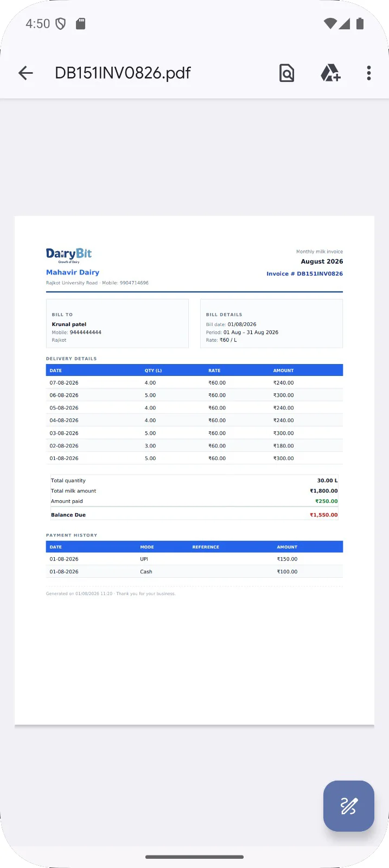Tap amount paid ₹250.00
The height and width of the screenshot is (868, 389).
coord(326,501)
